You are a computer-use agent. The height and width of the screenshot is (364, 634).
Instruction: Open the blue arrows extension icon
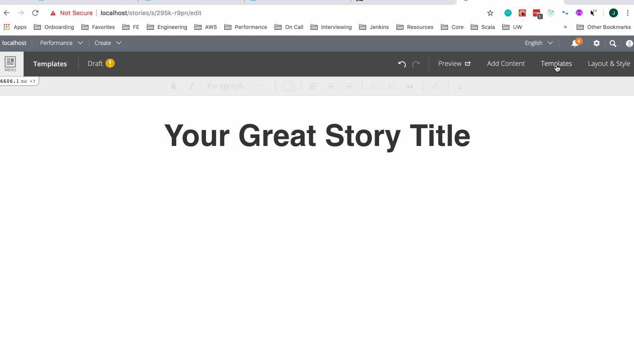tap(565, 13)
